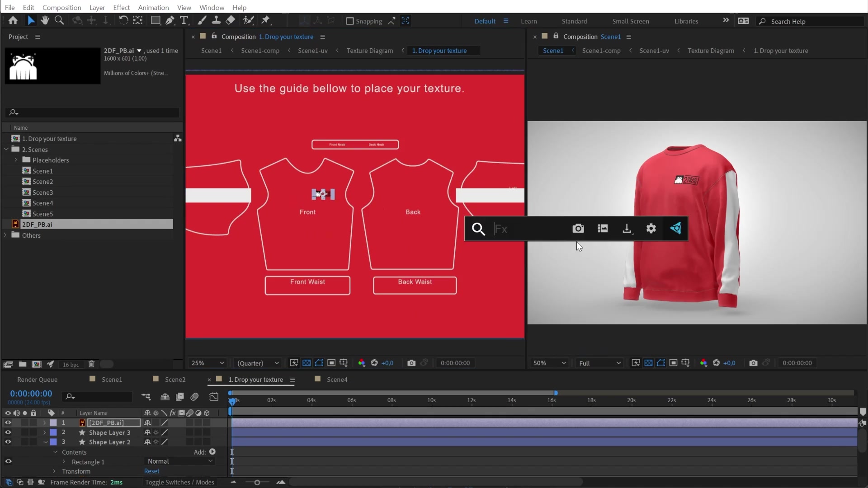868x488 pixels.
Task: Click Reset link for Transform
Action: (x=151, y=471)
